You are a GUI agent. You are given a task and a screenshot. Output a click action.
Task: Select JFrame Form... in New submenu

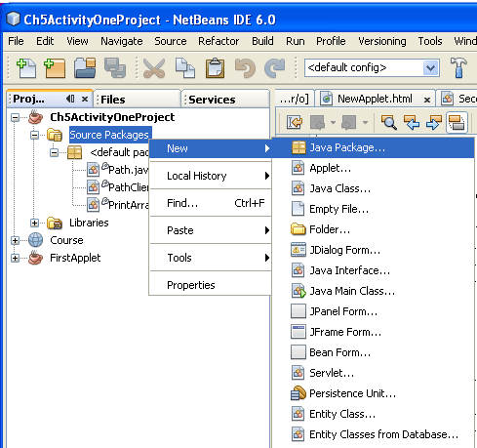pyautogui.click(x=374, y=332)
